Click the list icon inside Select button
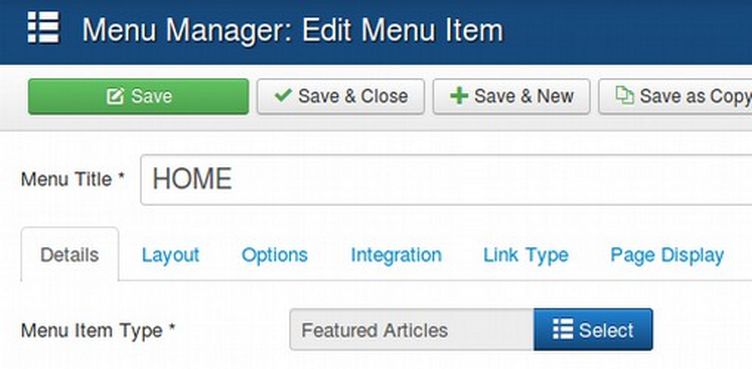 (x=563, y=329)
